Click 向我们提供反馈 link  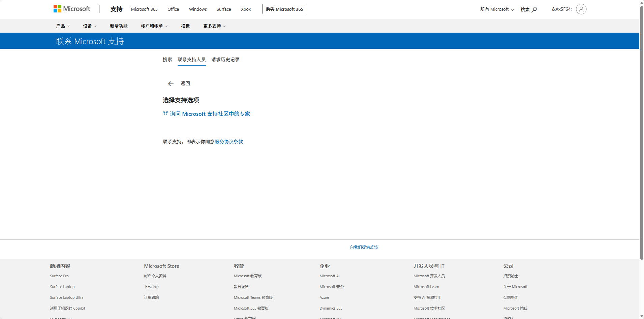click(364, 247)
